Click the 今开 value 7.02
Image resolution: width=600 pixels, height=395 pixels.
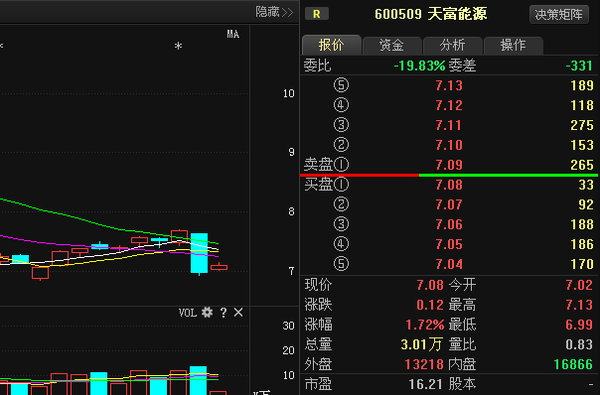[x=579, y=285]
